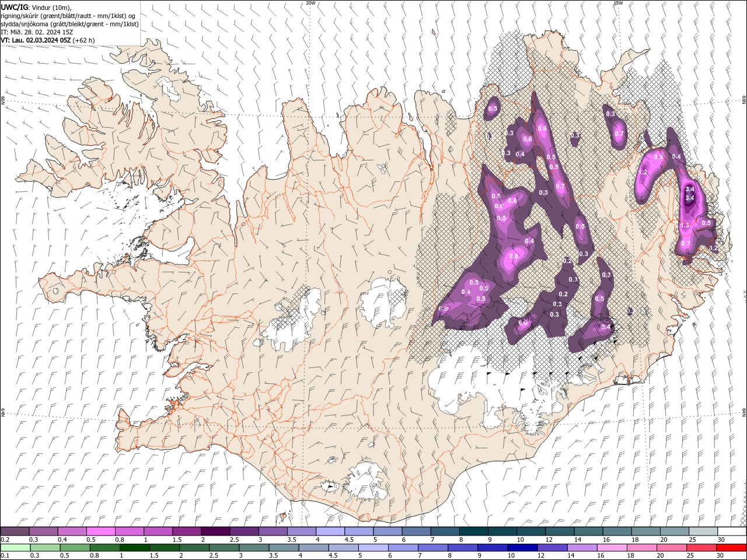Select the medium blue 8–9 rain legend swatch
The height and width of the screenshot is (560, 747).
click(x=463, y=548)
